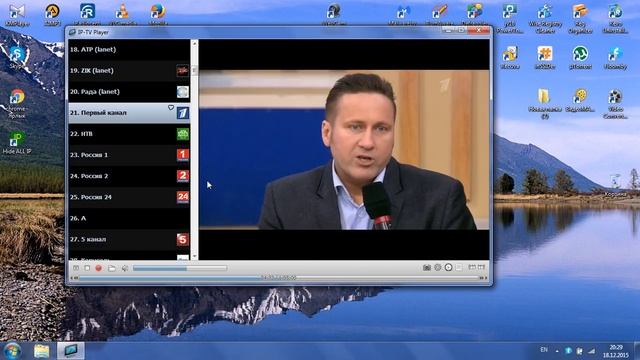Image resolution: width=640 pixels, height=360 pixels.
Task: Select channel 23. Россия 1
Action: 129,155
